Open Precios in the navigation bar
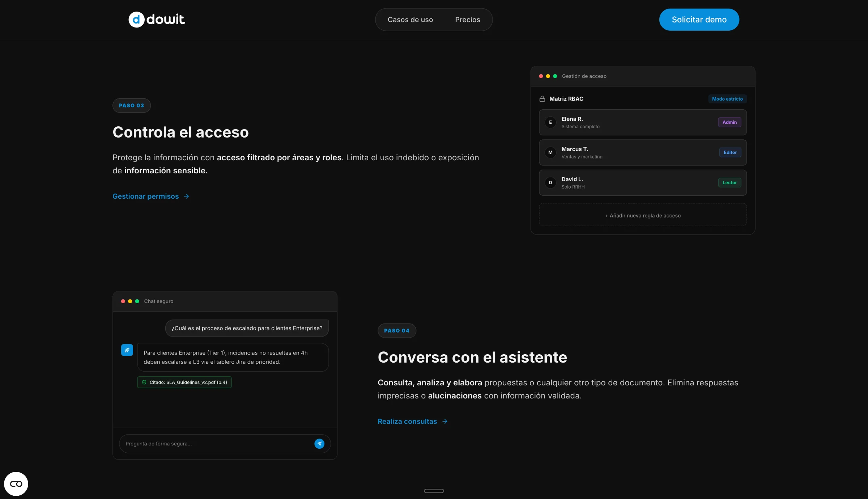The image size is (868, 499). coord(468,20)
